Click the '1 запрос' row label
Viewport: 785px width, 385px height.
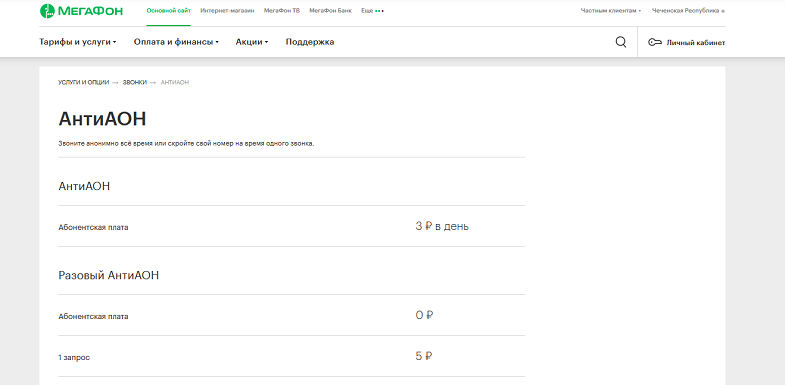click(74, 358)
